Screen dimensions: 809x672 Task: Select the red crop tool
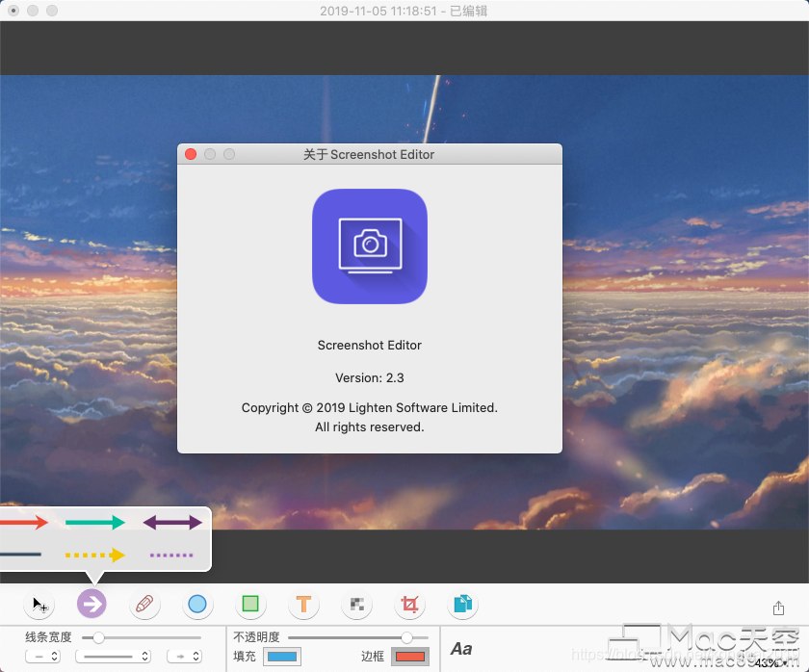point(409,604)
